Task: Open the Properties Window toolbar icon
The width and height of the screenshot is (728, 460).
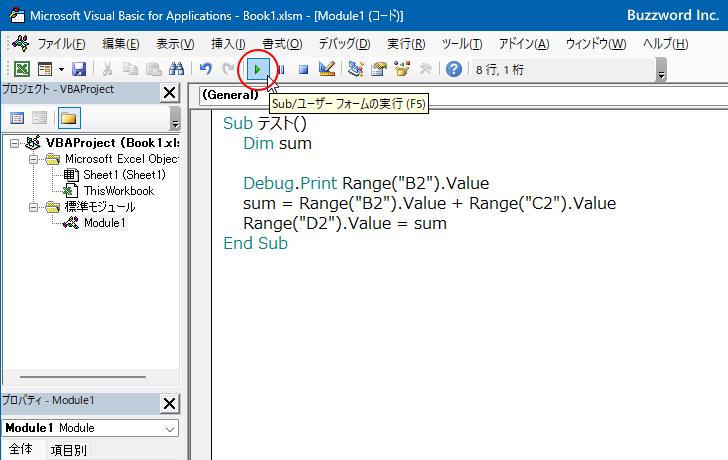Action: click(379, 69)
